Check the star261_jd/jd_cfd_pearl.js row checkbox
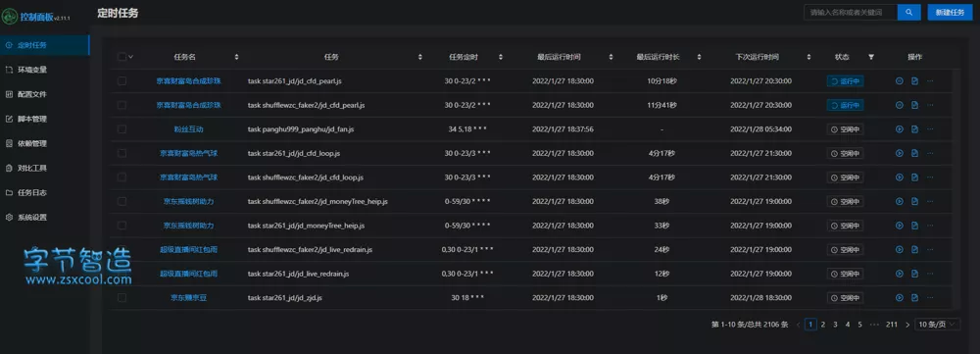 [122, 80]
